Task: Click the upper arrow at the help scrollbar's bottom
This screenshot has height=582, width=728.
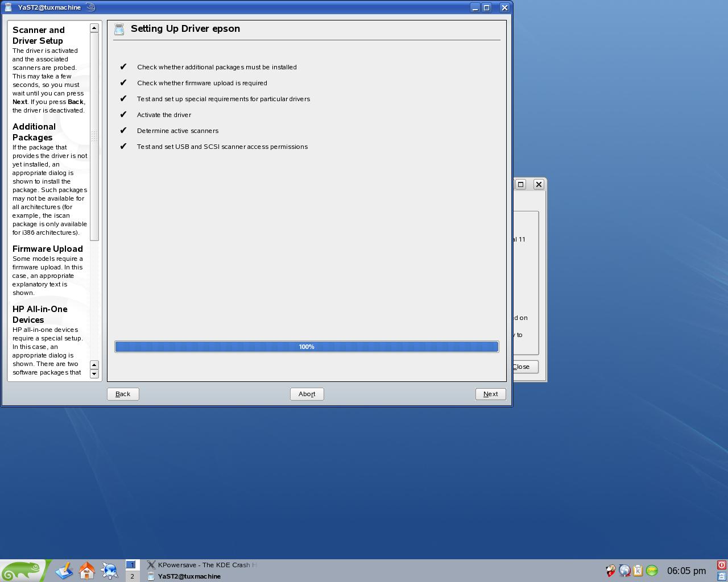Action: [x=94, y=365]
